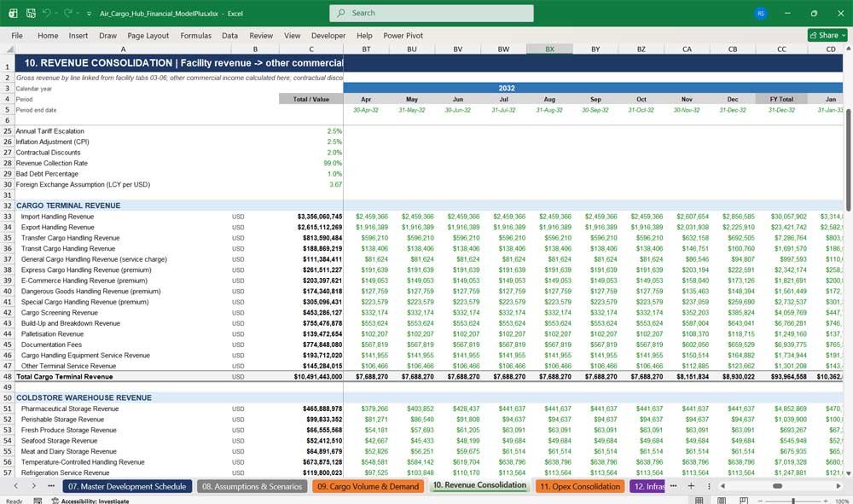Screen dimensions: 853x504
Task: Open the Power Pivot ribbon tab
Action: 403,35
